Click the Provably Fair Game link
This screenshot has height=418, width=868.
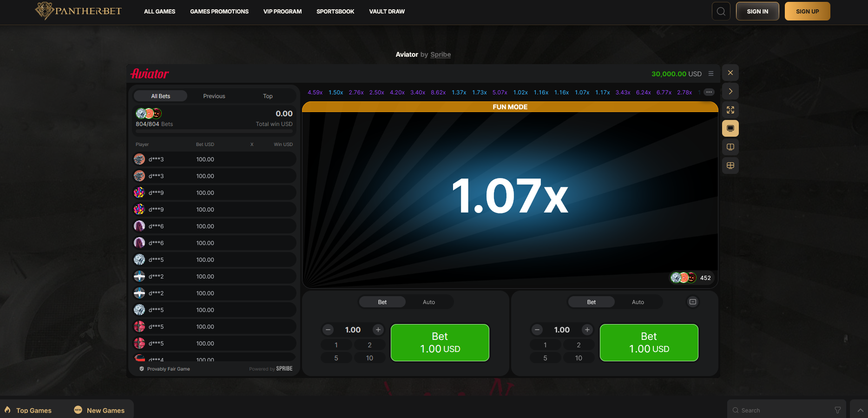pyautogui.click(x=168, y=369)
